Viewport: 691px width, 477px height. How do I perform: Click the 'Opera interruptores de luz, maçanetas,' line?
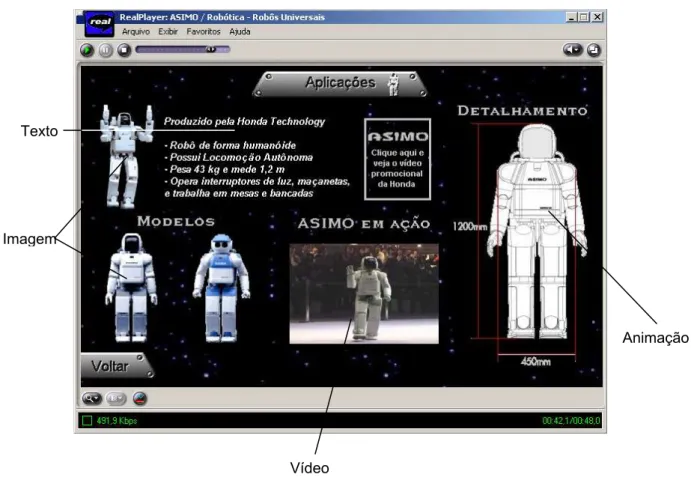[257, 181]
